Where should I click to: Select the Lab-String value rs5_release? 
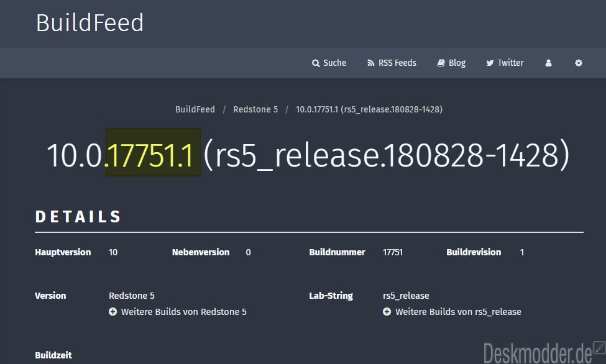[406, 296]
